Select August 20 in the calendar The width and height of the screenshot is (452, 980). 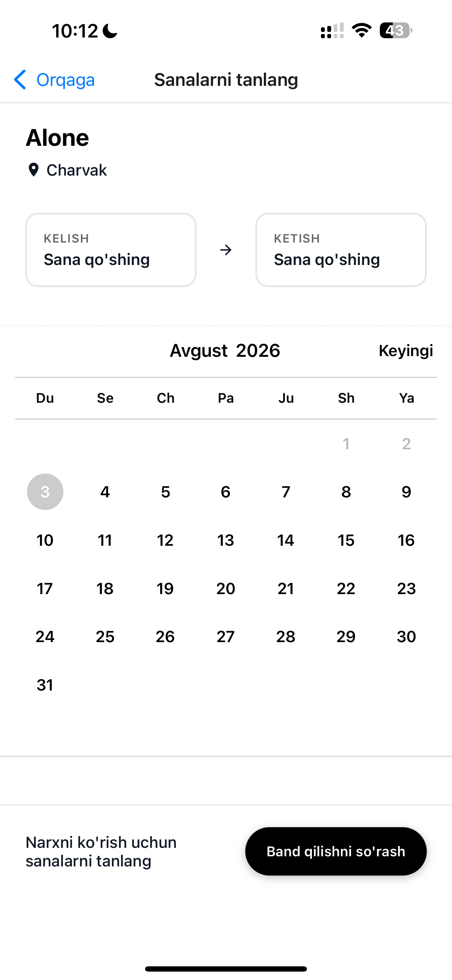226,588
